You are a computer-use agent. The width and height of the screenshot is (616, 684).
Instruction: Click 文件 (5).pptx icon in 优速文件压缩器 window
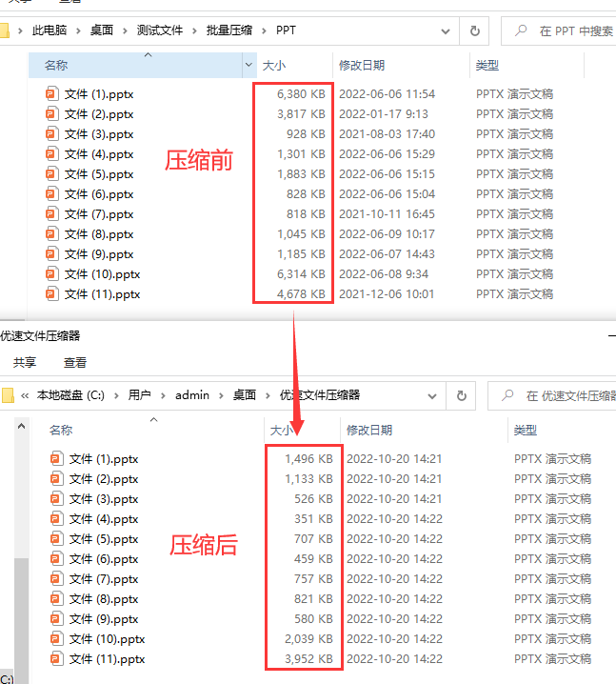click(57, 539)
